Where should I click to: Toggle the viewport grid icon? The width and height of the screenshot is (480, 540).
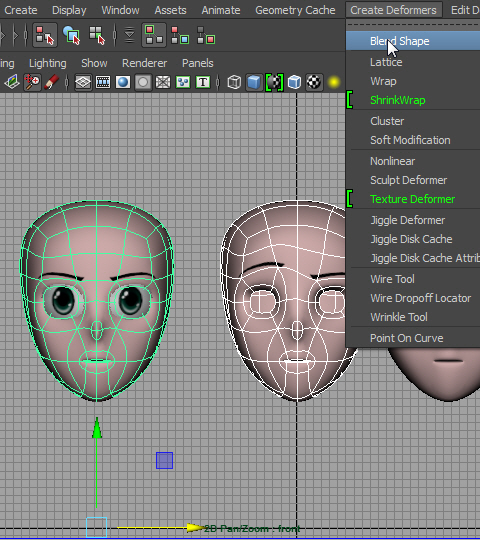[x=83, y=82]
